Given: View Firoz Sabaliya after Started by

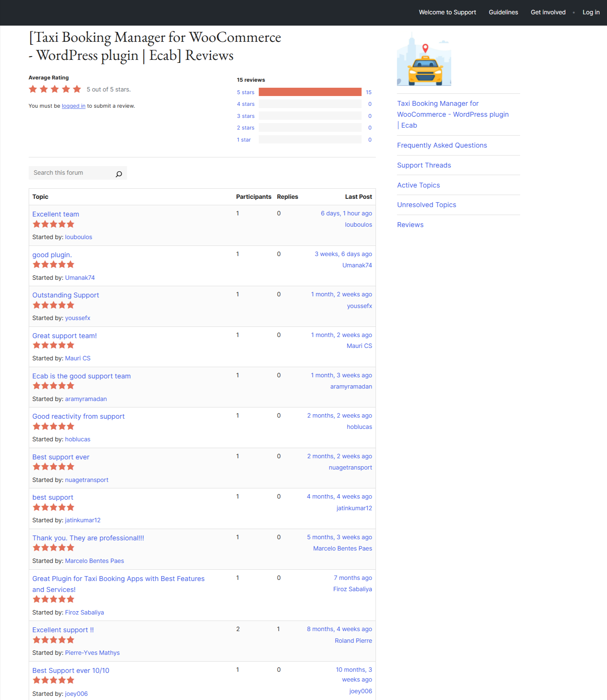Looking at the screenshot, I should [84, 613].
